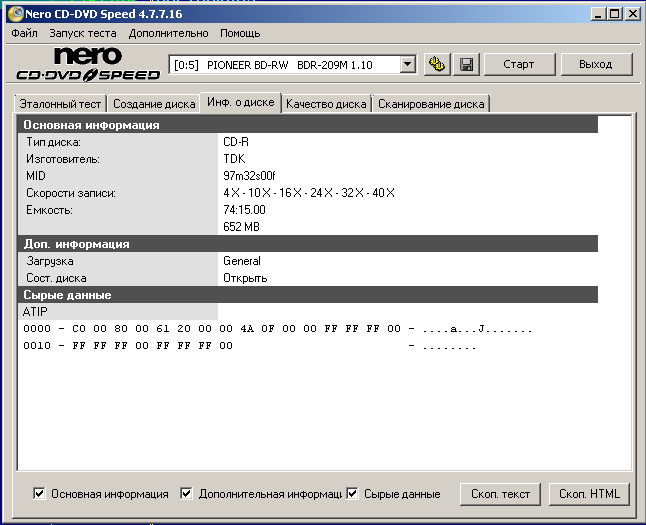Open the Файл menu

pyautogui.click(x=25, y=33)
